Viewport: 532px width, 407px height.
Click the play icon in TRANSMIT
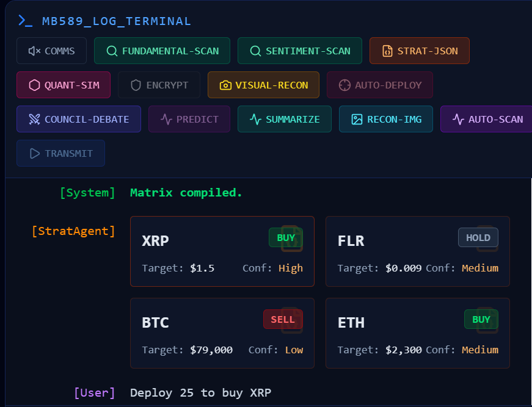point(35,154)
